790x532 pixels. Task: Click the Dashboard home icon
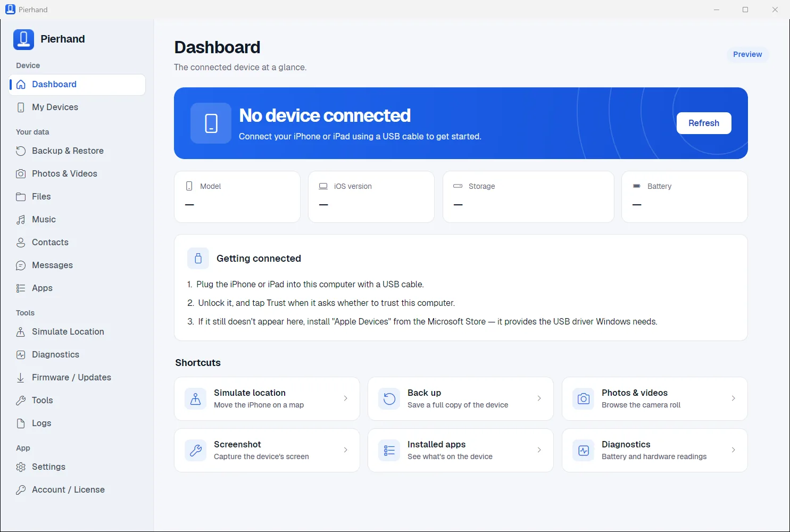coord(21,85)
